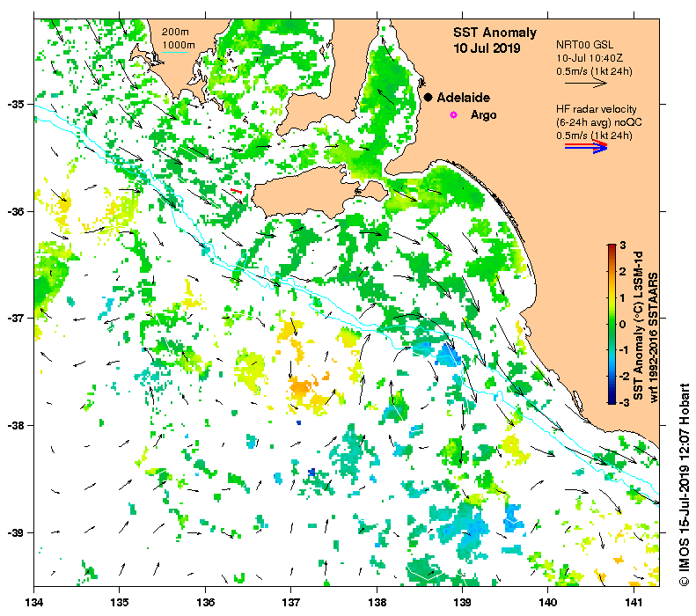
Task: Click the longitude axis label '135'
Action: click(120, 602)
